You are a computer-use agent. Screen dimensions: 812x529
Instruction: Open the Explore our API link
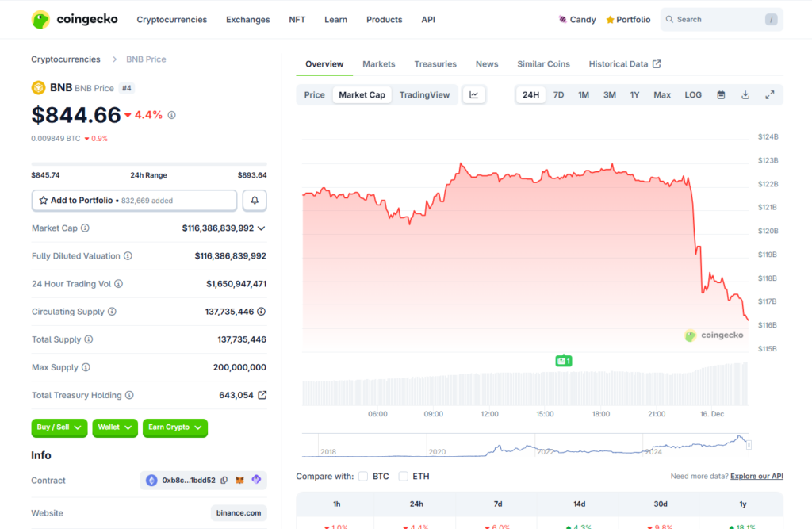(756, 477)
